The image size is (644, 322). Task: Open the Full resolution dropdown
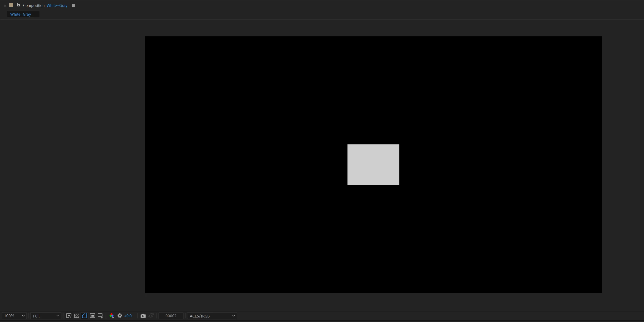coord(46,316)
